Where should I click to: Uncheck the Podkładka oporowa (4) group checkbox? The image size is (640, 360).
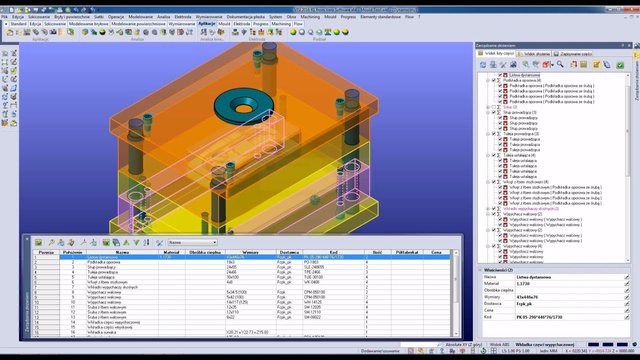(x=493, y=80)
